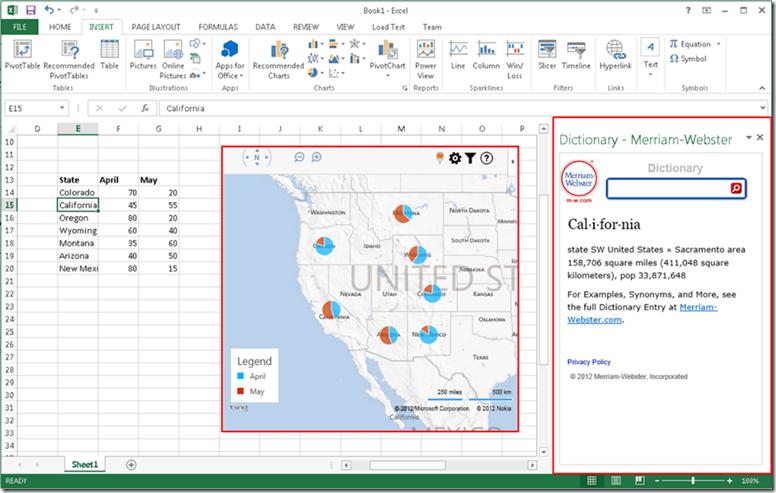
Task: Switch to the DATA tab
Action: point(265,27)
